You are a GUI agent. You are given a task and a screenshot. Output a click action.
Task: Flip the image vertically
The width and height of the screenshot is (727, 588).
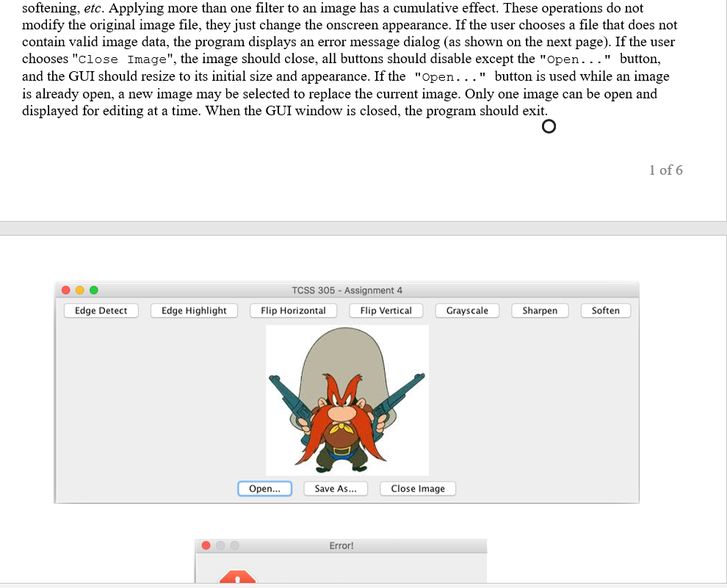[386, 311]
